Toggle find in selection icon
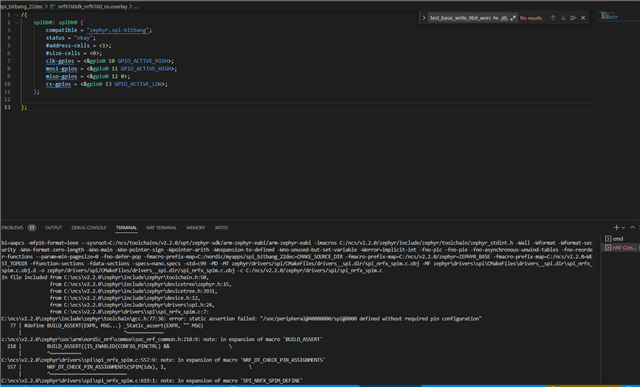This screenshot has height=387, width=640. tap(573, 18)
